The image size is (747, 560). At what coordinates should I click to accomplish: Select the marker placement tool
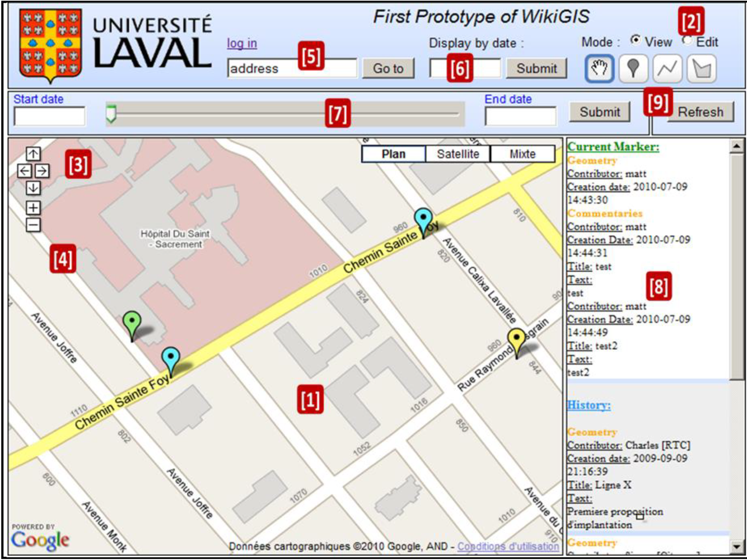point(633,69)
